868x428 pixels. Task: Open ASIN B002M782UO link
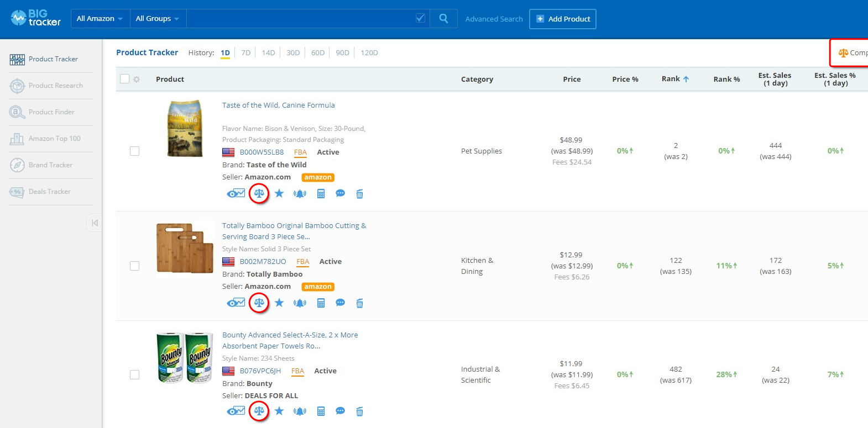pyautogui.click(x=263, y=261)
